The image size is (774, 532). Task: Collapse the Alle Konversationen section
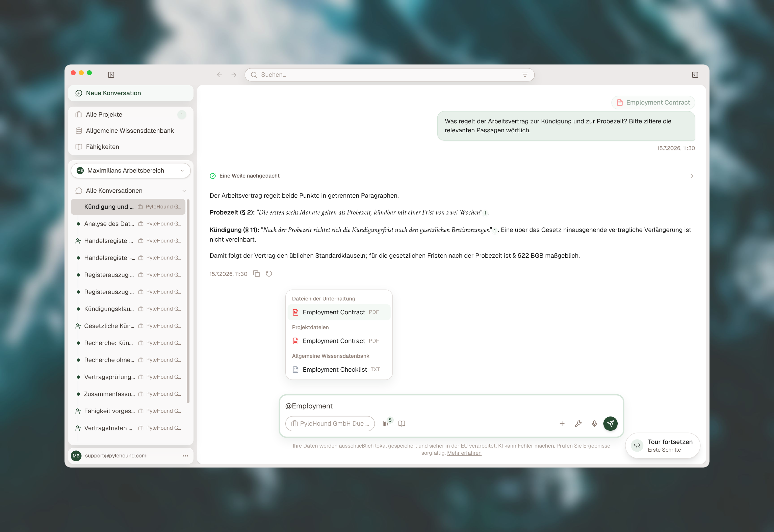click(184, 191)
